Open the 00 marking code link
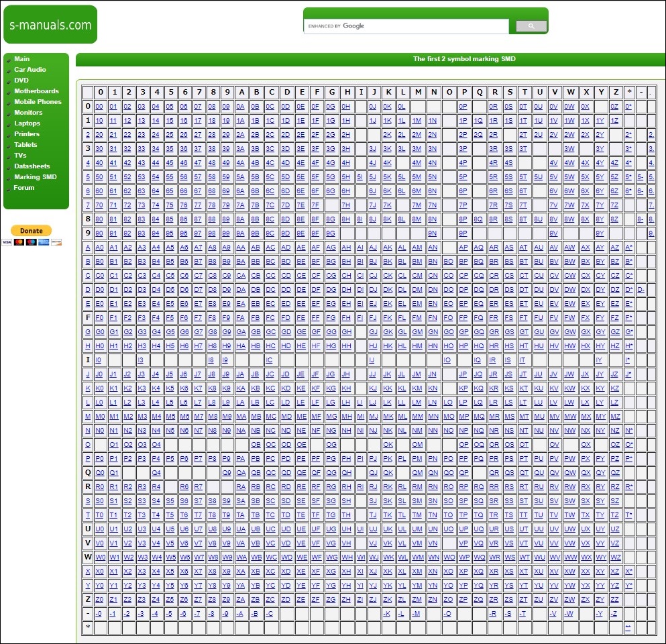666x644 pixels. (99, 107)
